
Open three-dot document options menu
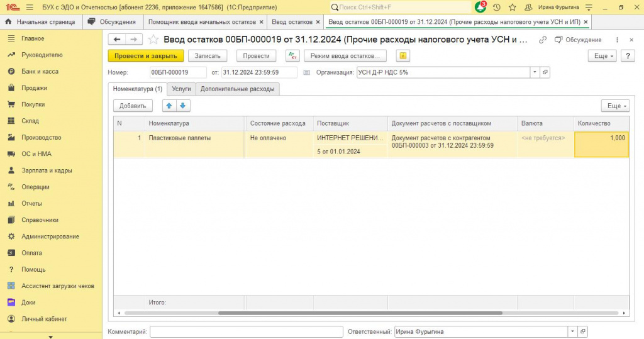click(617, 40)
